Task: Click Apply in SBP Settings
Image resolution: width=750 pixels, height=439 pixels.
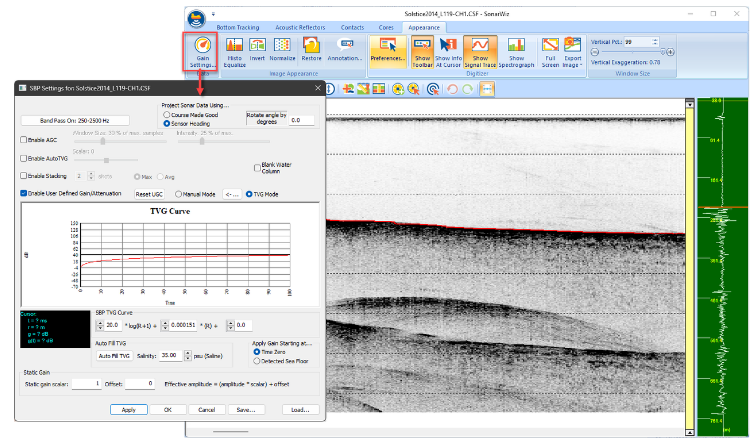Action: point(129,410)
